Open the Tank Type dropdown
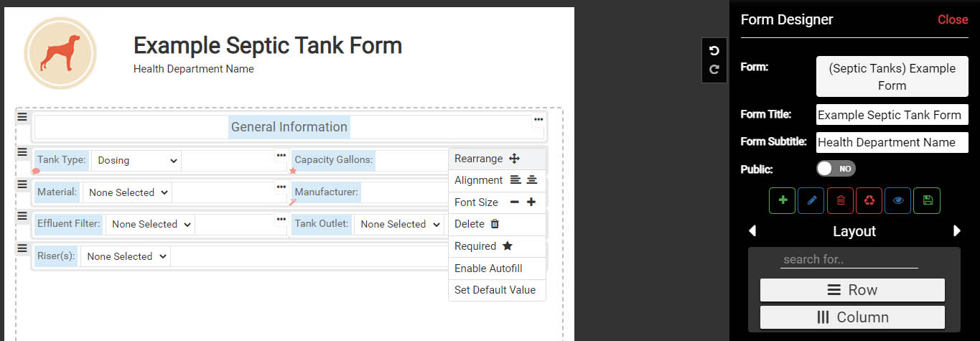 coord(136,161)
